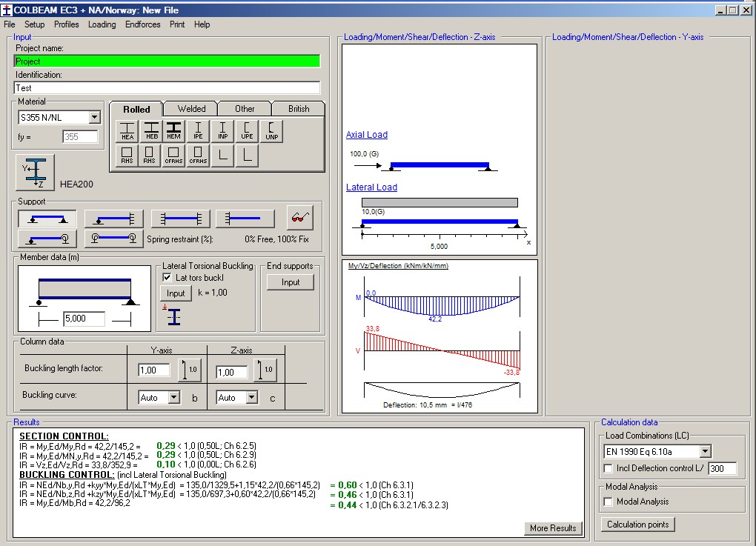The height and width of the screenshot is (546, 756).
Task: Enable the Modal Analysis checkbox
Action: pyautogui.click(x=609, y=502)
